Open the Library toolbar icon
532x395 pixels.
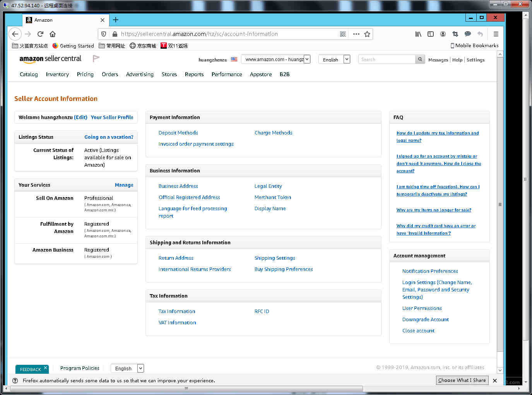[x=418, y=34]
